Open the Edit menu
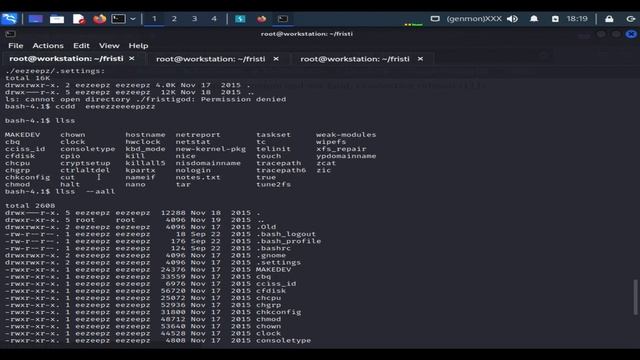This screenshot has height=360, width=640. point(81,46)
